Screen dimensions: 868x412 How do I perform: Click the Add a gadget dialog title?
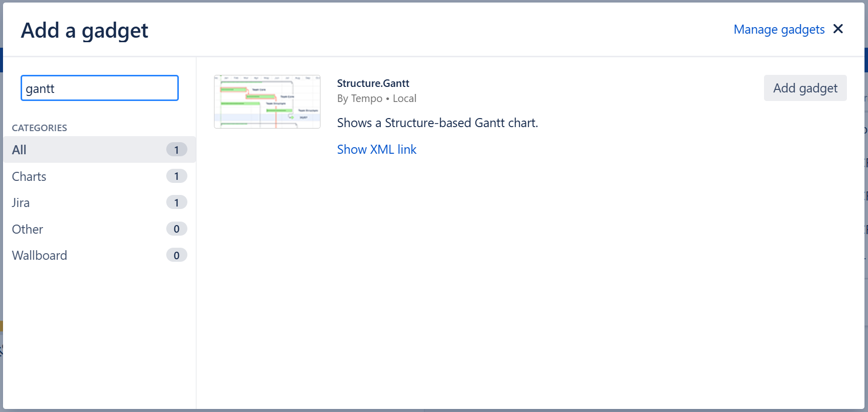84,31
